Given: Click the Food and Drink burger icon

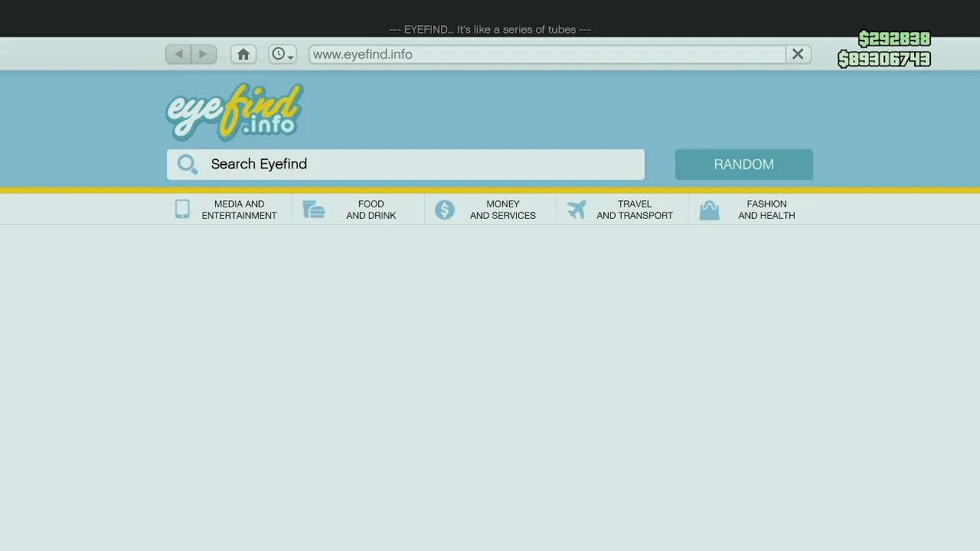Looking at the screenshot, I should [x=314, y=210].
